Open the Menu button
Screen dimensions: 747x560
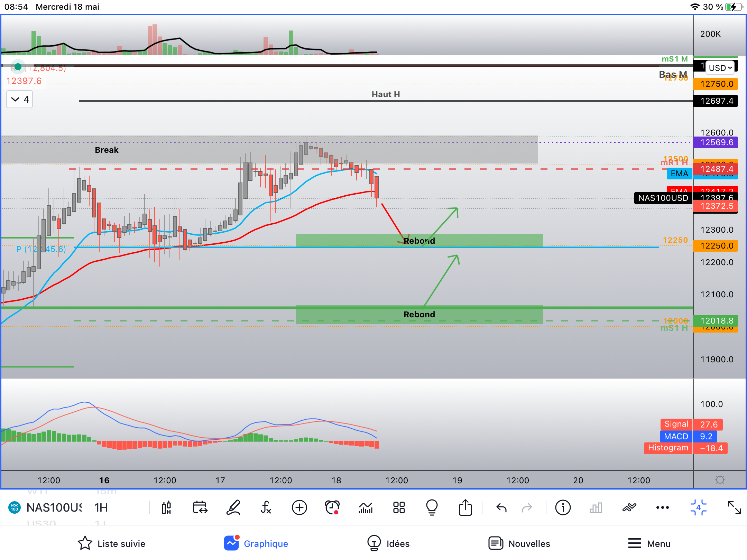tap(649, 543)
